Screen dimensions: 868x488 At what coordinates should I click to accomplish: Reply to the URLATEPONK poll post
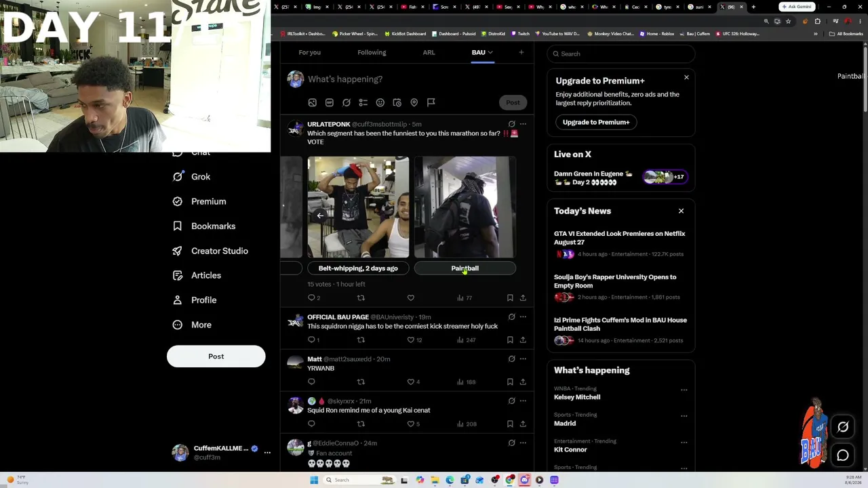tap(311, 298)
